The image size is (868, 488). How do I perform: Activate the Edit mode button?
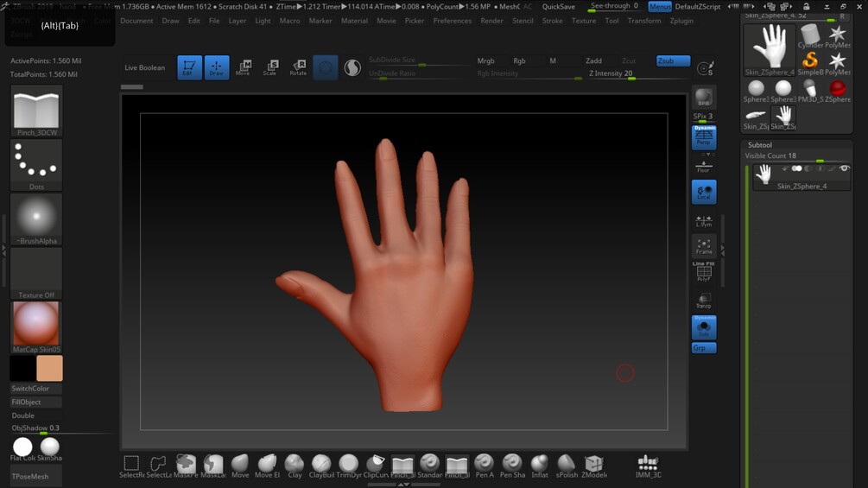click(x=189, y=67)
